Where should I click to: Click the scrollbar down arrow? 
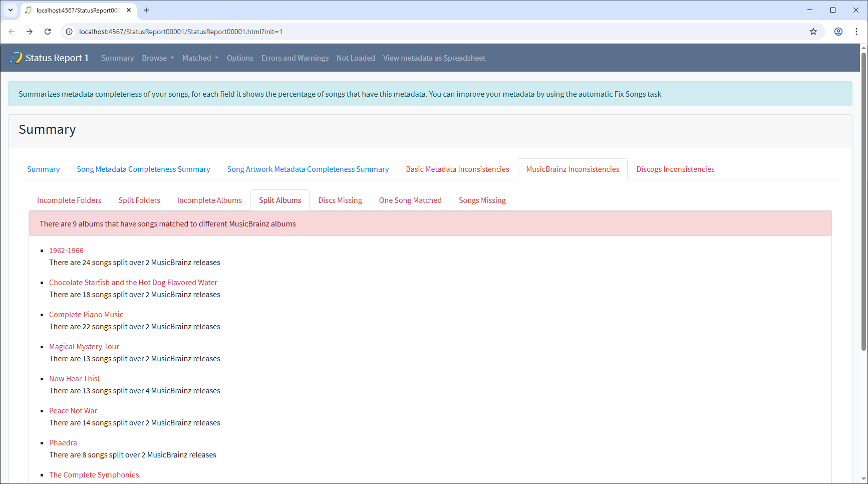pyautogui.click(x=864, y=479)
